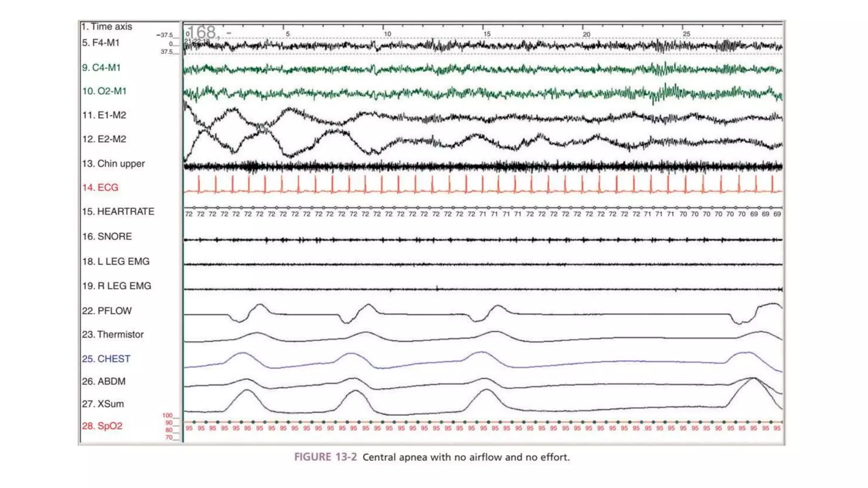Select the '14. ECG' channel label
The width and height of the screenshot is (868, 488).
100,187
